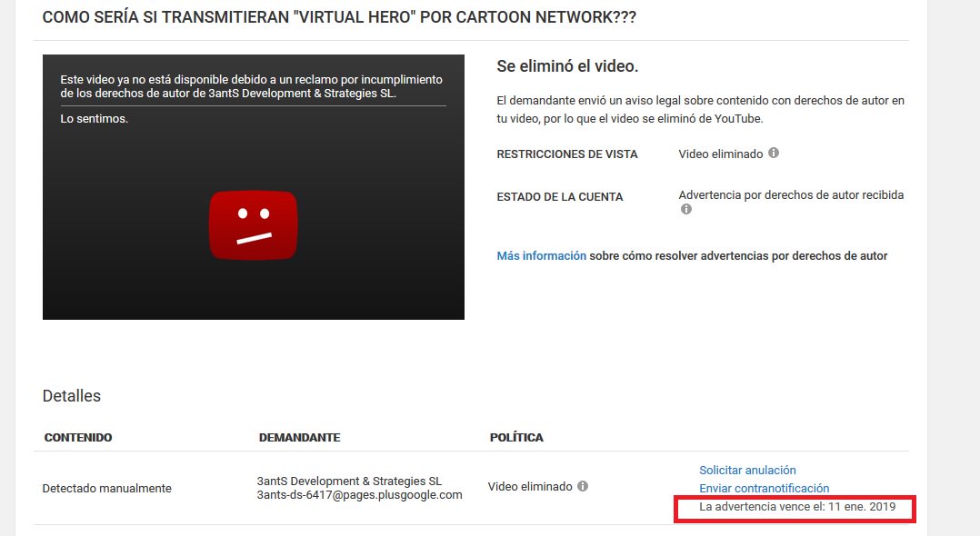Screen dimensions: 980x536
Task: Click info icon under Advertencia por derechos de autor
Action: (686, 209)
